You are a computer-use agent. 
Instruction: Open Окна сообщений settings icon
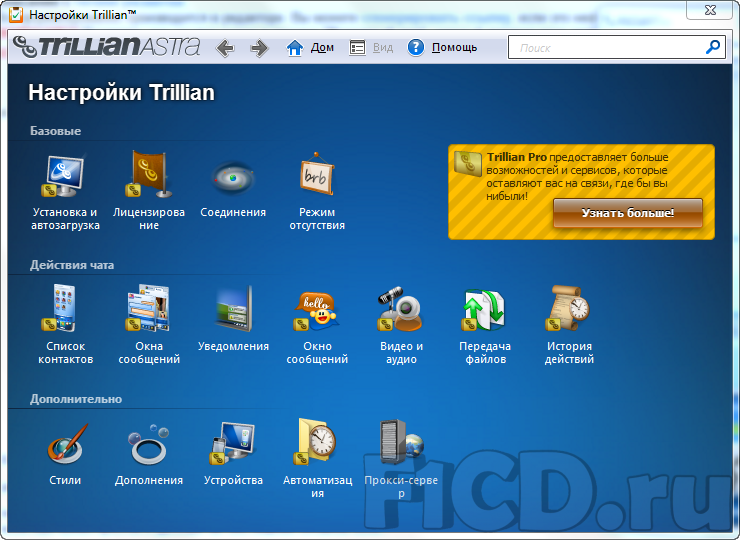tap(149, 308)
